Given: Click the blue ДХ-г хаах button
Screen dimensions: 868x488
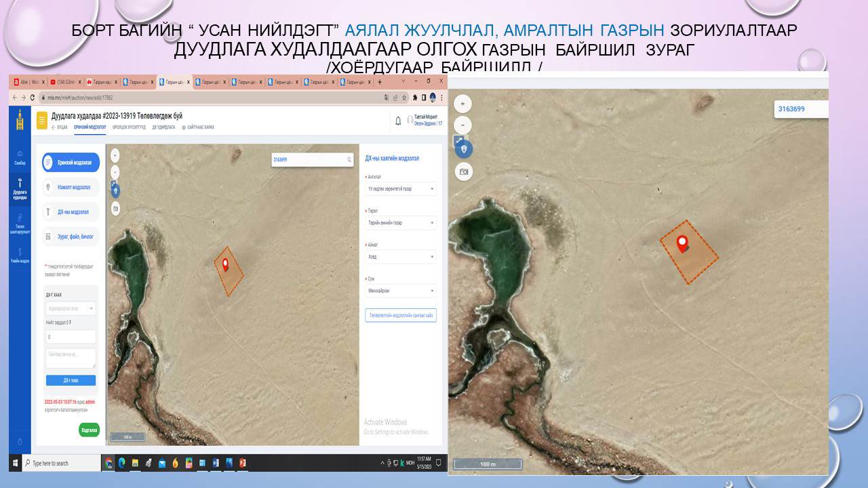Looking at the screenshot, I should click(71, 380).
